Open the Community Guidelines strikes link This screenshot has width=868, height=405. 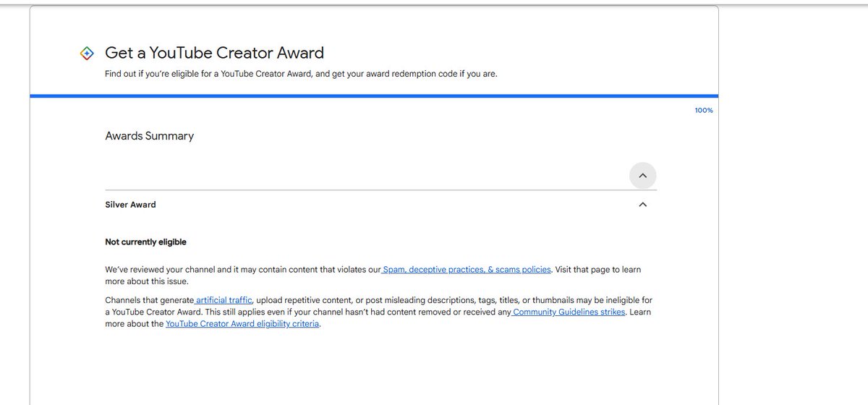[x=569, y=312]
